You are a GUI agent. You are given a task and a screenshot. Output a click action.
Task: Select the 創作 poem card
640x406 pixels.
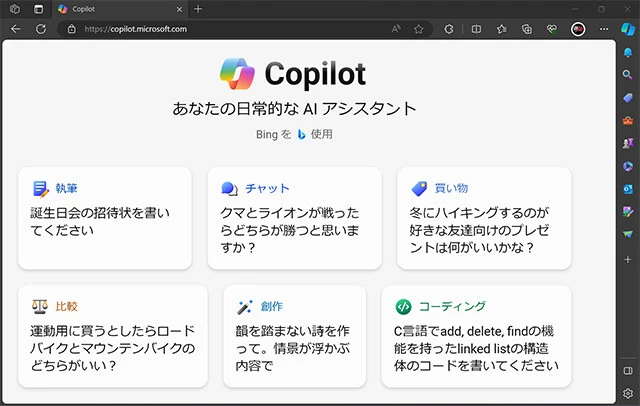(295, 336)
